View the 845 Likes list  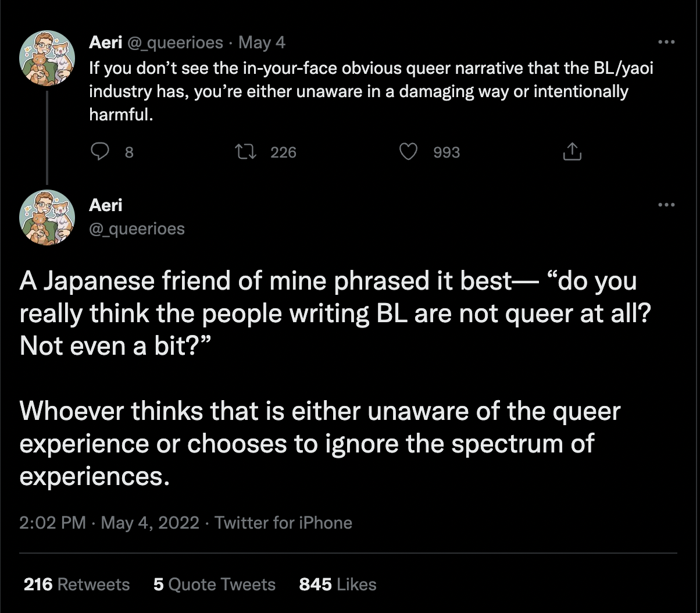pyautogui.click(x=338, y=584)
